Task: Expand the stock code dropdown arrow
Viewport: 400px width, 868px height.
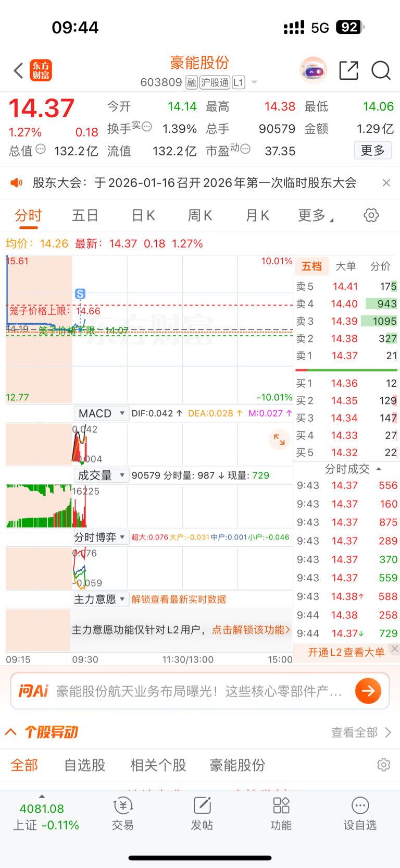Action: pyautogui.click(x=254, y=82)
